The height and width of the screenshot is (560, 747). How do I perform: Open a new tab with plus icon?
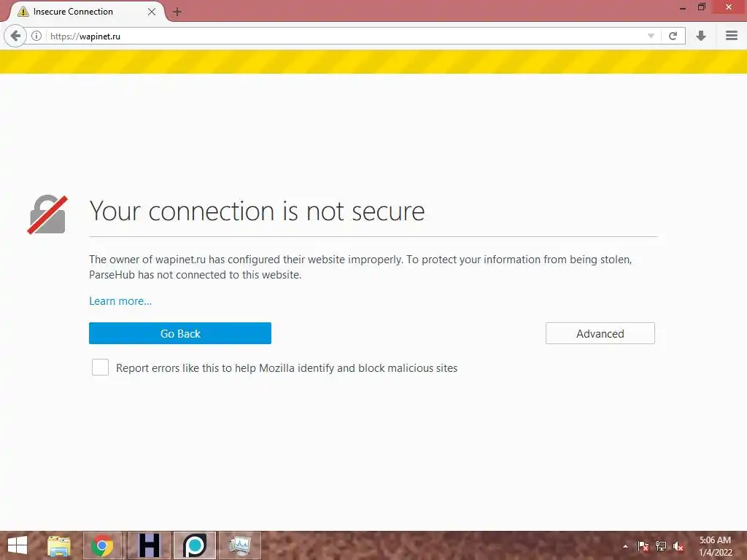pos(177,12)
